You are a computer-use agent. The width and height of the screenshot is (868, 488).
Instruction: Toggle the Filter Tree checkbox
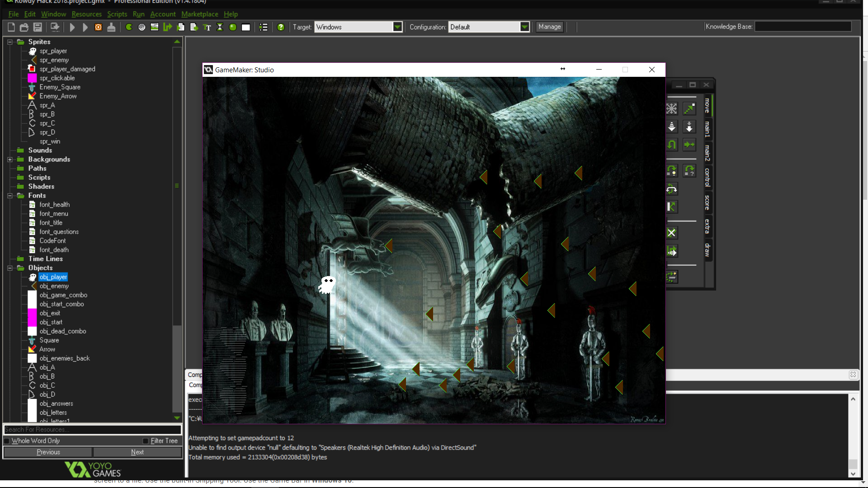pyautogui.click(x=146, y=441)
